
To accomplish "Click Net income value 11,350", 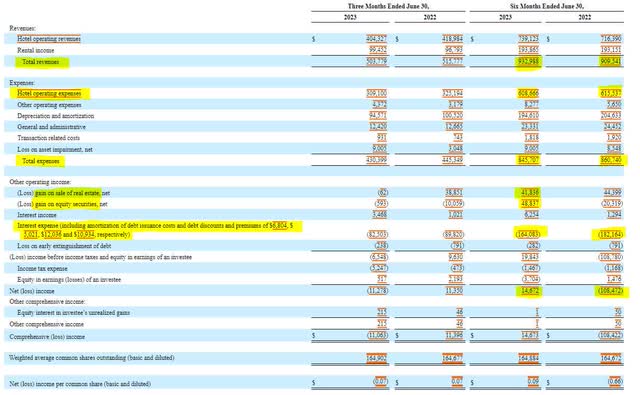I will (454, 291).
